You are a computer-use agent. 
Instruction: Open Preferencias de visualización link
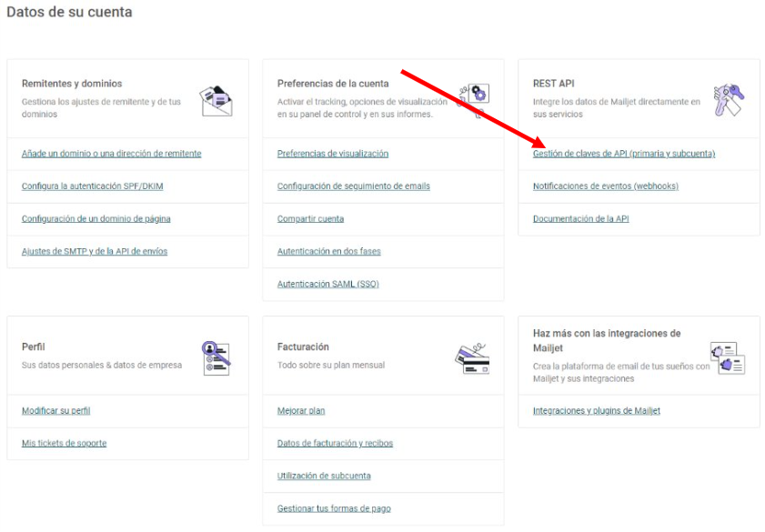click(333, 154)
